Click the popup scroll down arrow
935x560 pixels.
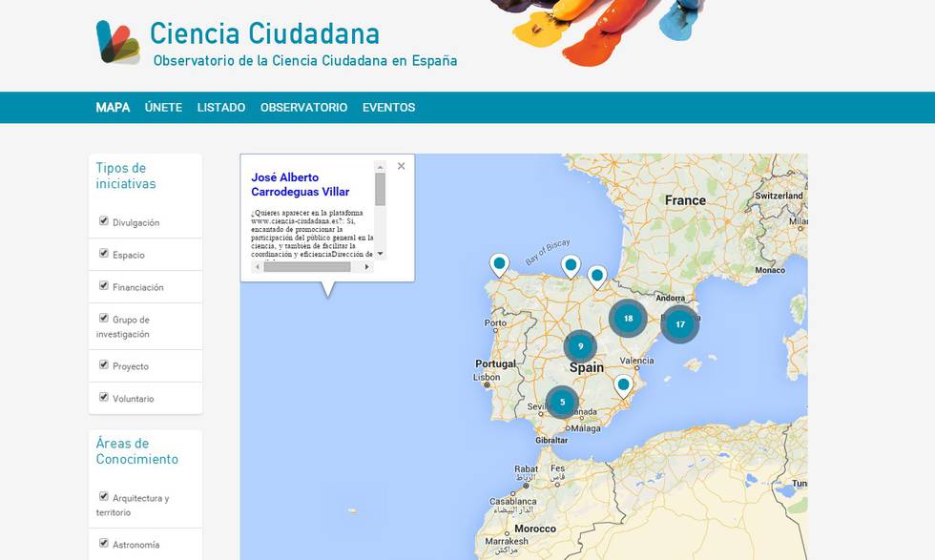point(381,254)
